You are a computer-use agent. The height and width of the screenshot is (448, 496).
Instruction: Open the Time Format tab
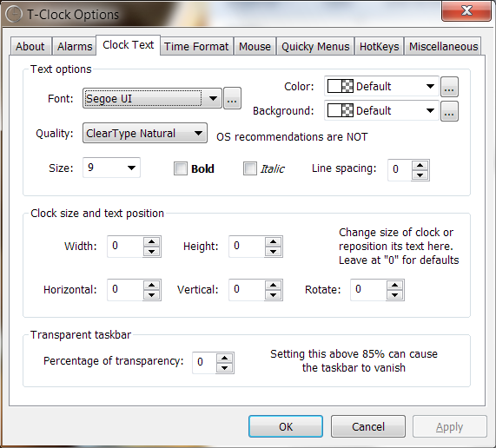[196, 47]
